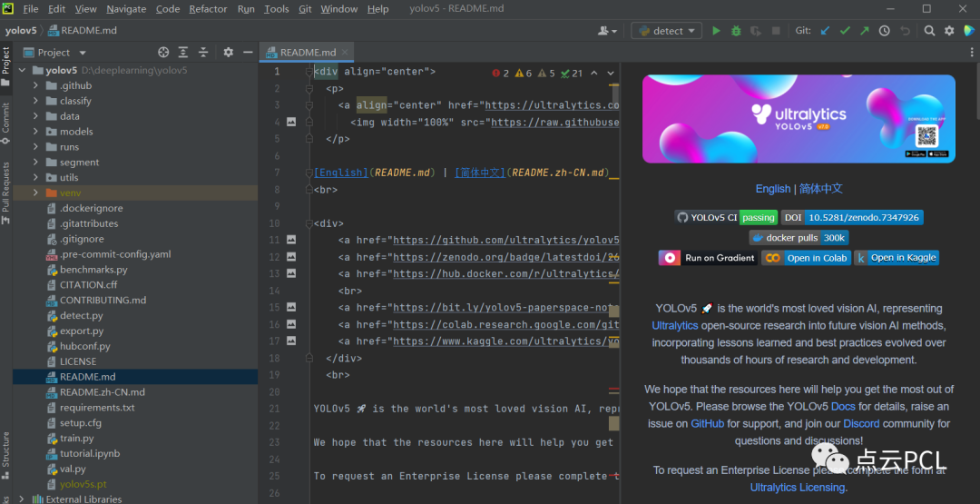The height and width of the screenshot is (504, 980).
Task: Open the File menu
Action: (x=31, y=9)
